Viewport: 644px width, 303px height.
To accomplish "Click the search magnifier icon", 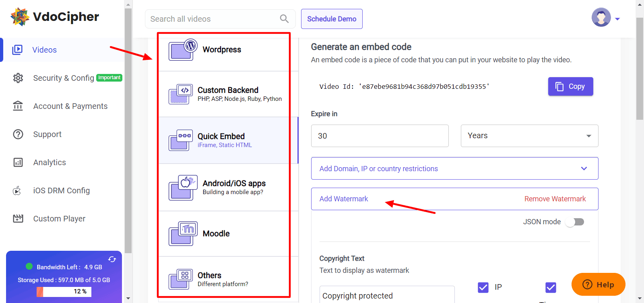I will (x=284, y=19).
